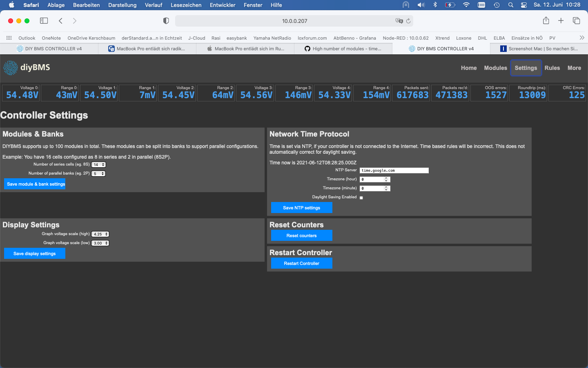The image size is (588, 368).
Task: Open the Verlauf menu in the menu bar
Action: (x=154, y=5)
